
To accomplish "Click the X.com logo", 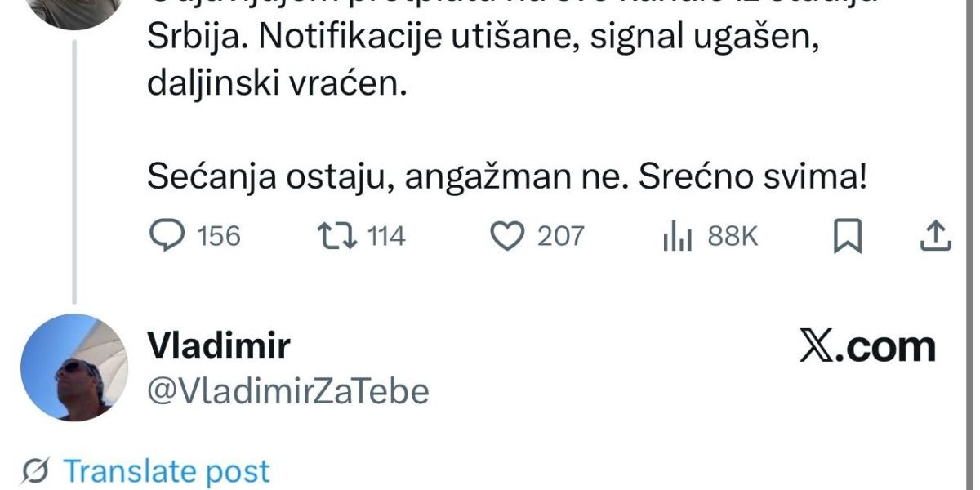I will pos(866,347).
